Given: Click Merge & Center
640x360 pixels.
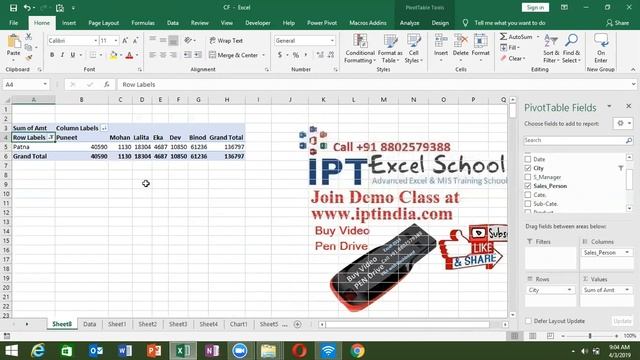Looking at the screenshot, I should click(233, 55).
